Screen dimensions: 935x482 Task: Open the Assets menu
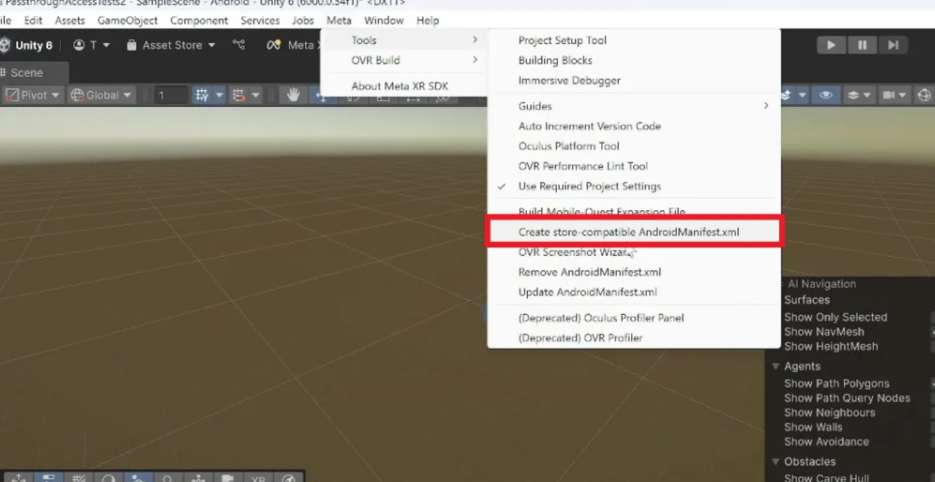70,20
